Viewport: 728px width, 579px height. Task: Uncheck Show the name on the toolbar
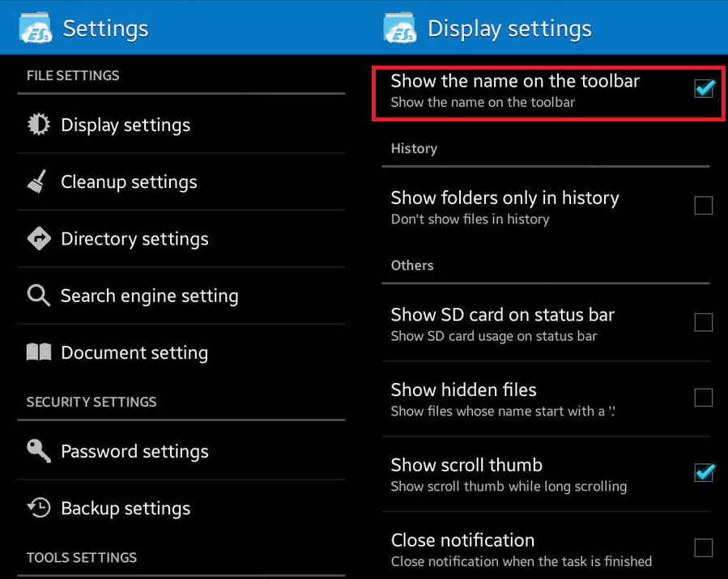(705, 87)
